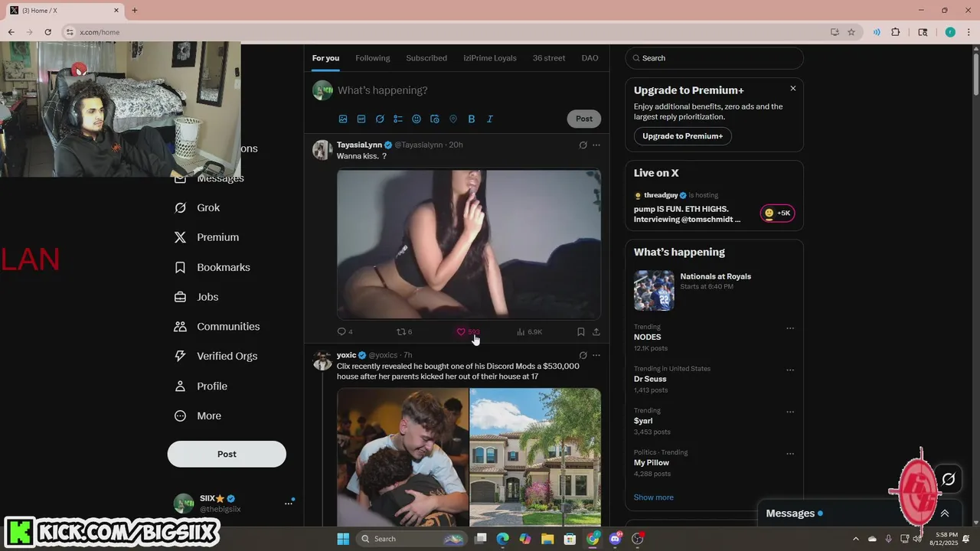Select the For you tab

click(325, 58)
